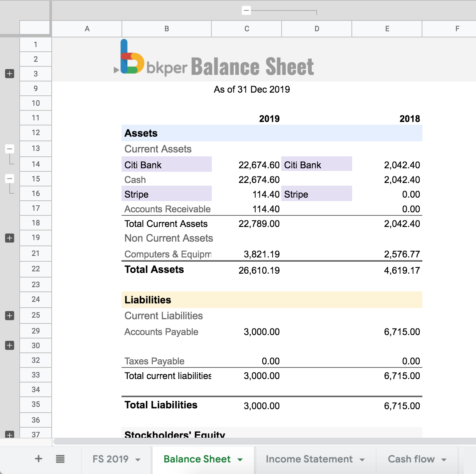Expand hidden rows below row 18
Screen dimensions: 476x474
[9, 238]
